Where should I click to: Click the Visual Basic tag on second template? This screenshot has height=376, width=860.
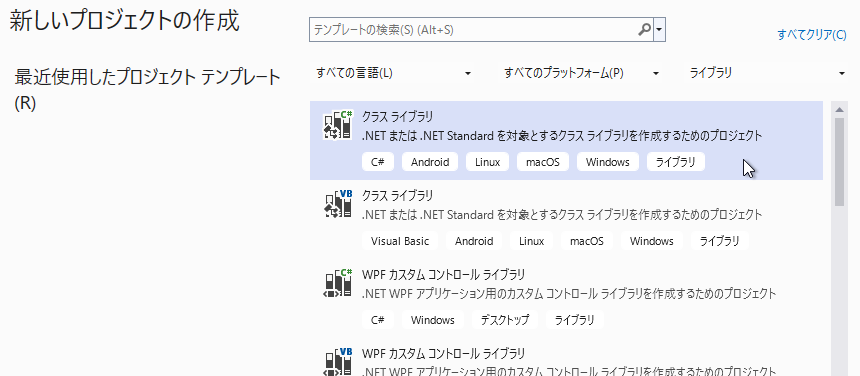coord(400,241)
